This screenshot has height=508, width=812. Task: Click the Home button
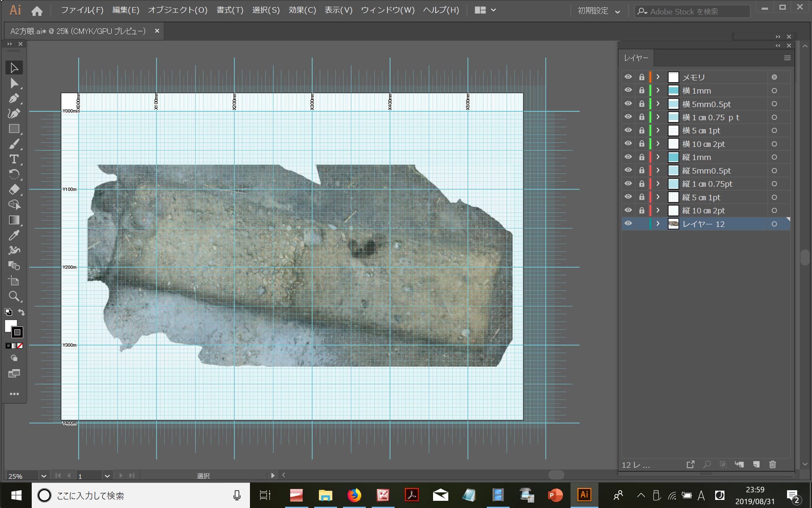[x=37, y=11]
